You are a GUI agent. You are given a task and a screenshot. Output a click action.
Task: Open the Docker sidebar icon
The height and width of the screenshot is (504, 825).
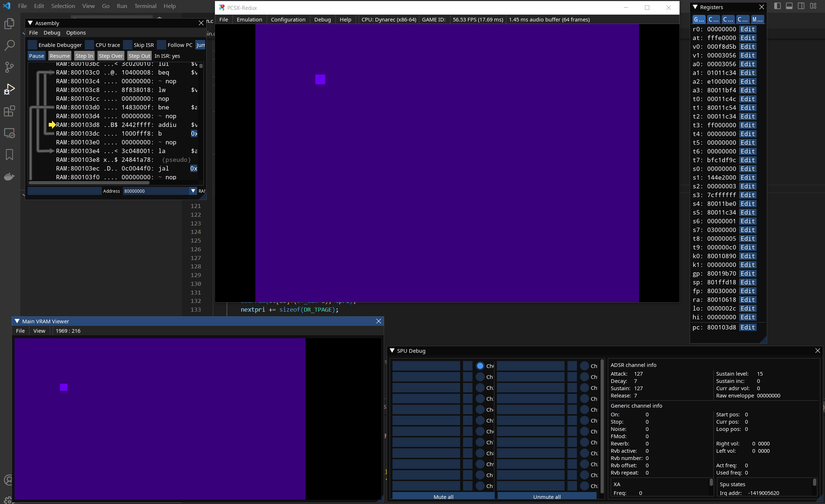pyautogui.click(x=9, y=177)
